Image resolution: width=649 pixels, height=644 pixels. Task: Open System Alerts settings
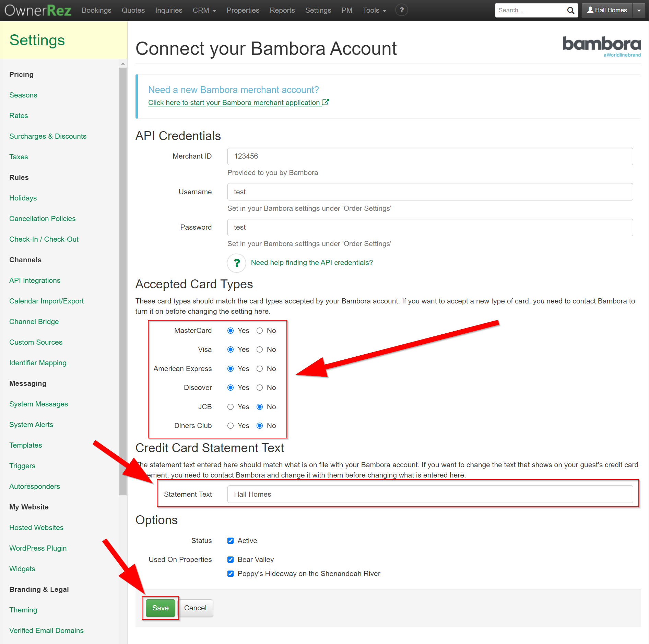point(31,425)
